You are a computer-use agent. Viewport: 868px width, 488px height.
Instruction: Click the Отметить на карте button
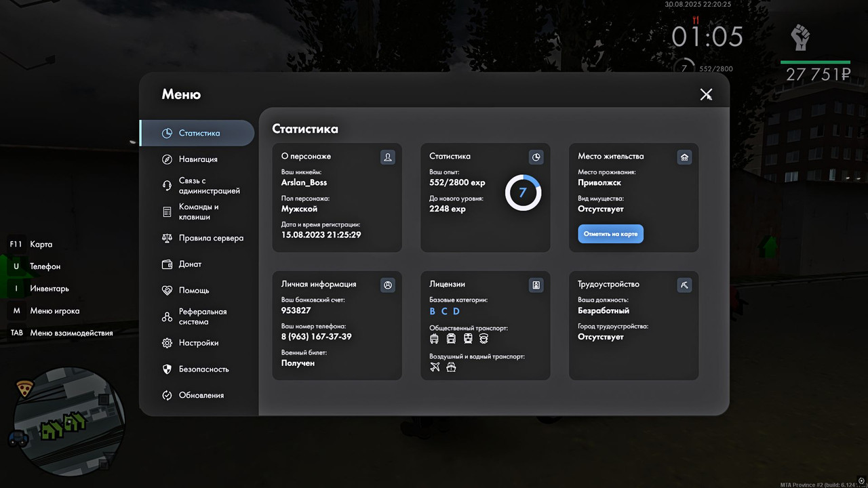click(611, 234)
